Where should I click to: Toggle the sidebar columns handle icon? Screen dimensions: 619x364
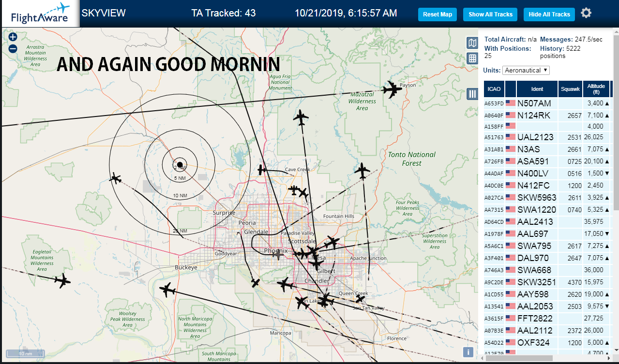472,94
